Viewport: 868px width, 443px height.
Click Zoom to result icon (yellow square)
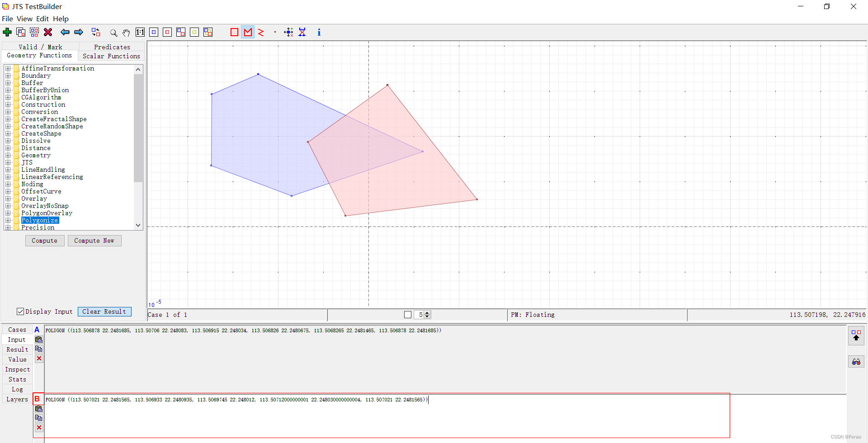(194, 32)
